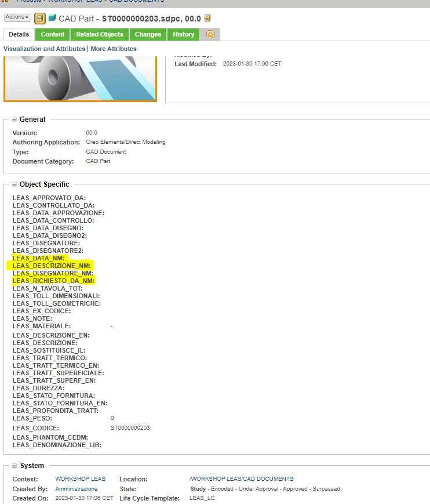Click the LEAS_DENOMINAZIONE_LIB attribute label
The width and height of the screenshot is (430, 504).
[x=57, y=445]
